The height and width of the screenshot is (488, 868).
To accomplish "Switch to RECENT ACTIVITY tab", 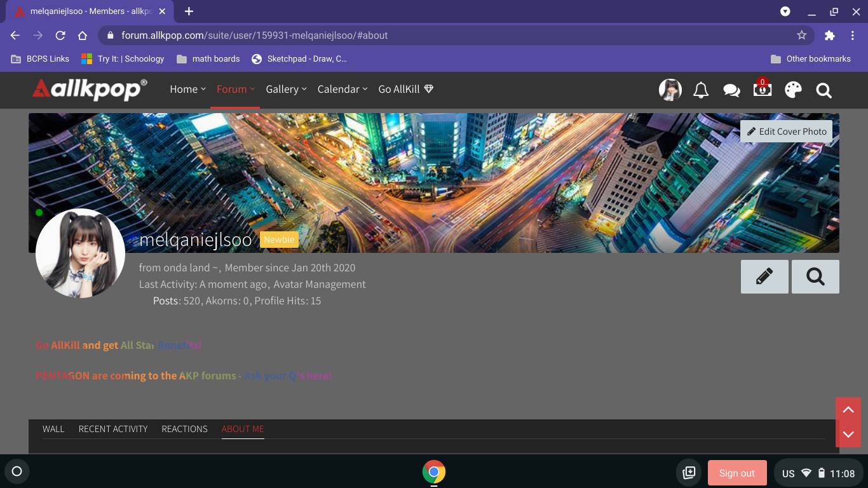I will (x=113, y=429).
